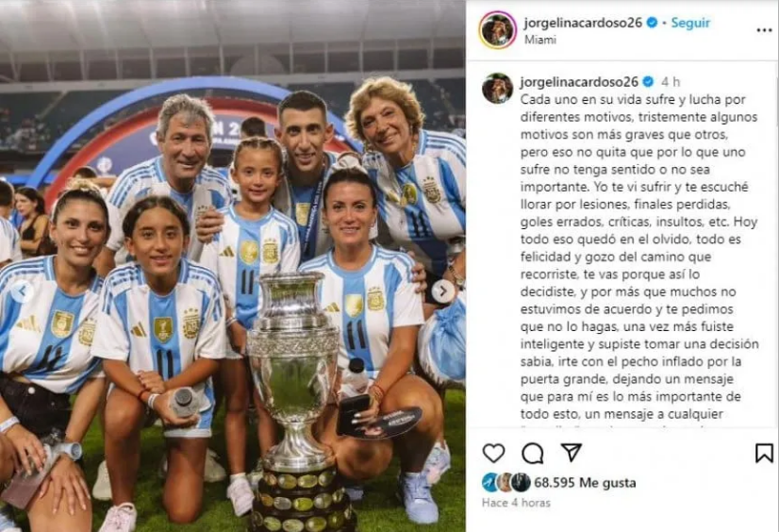Click Seguir to follow account
The width and height of the screenshot is (779, 532).
click(x=690, y=23)
